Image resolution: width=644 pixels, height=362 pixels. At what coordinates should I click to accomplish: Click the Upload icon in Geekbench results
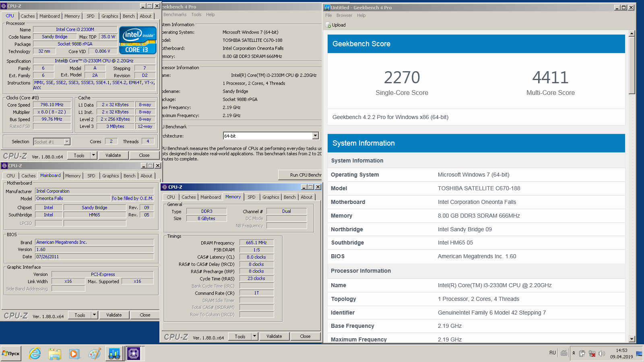(328, 25)
